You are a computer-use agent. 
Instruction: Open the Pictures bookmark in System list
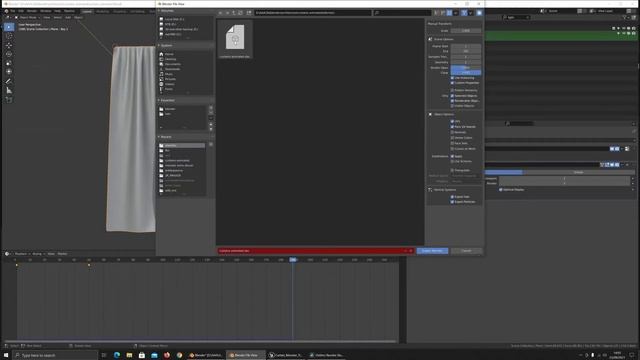[170, 79]
